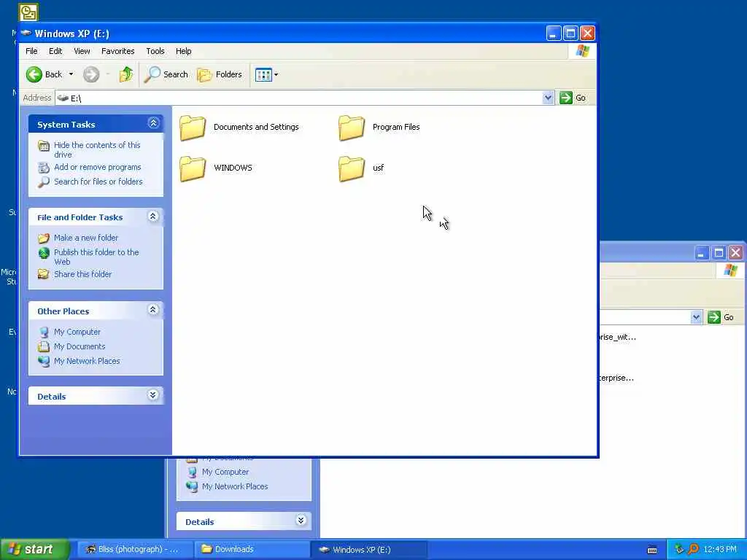
Task: Click Windows XP (E:) taskbar button
Action: pyautogui.click(x=368, y=550)
